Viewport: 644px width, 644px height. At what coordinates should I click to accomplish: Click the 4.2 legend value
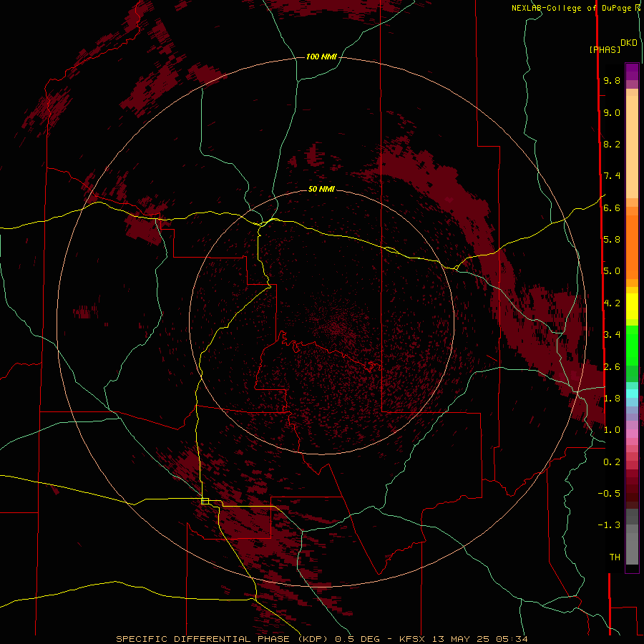point(612,303)
